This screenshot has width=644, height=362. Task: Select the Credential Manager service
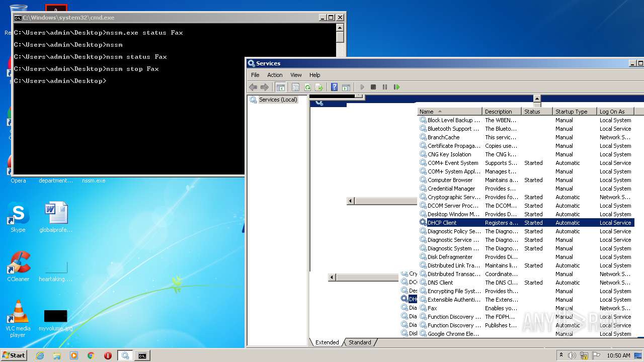click(526, 189)
